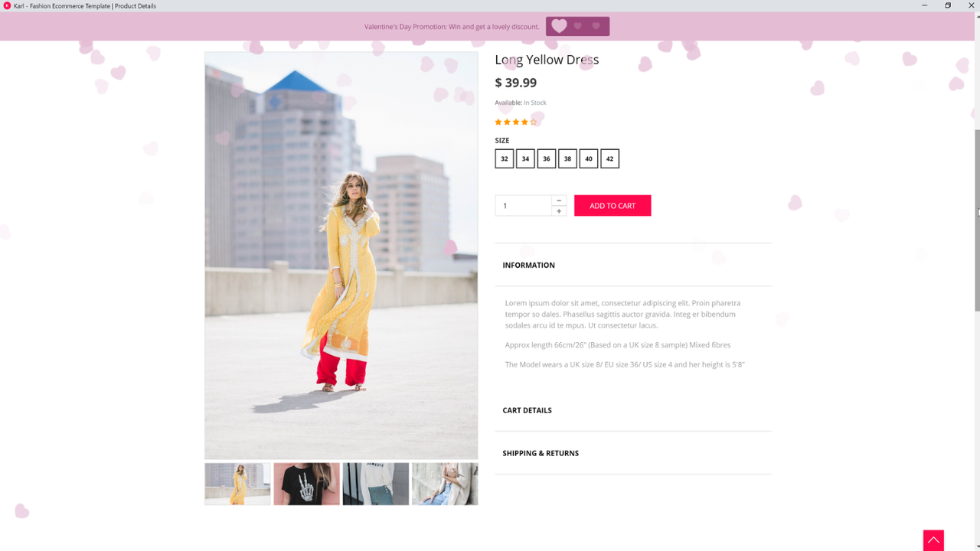Expand the Shipping & Returns section
This screenshot has width=980, height=551.
click(633, 453)
